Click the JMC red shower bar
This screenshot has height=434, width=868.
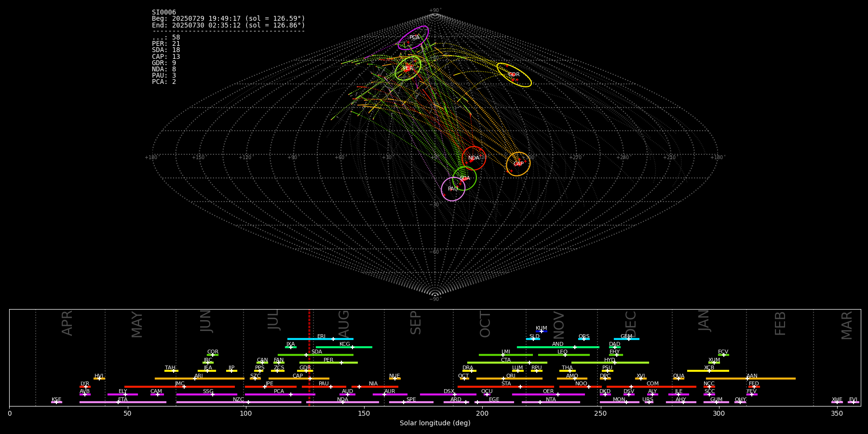pyautogui.click(x=179, y=387)
